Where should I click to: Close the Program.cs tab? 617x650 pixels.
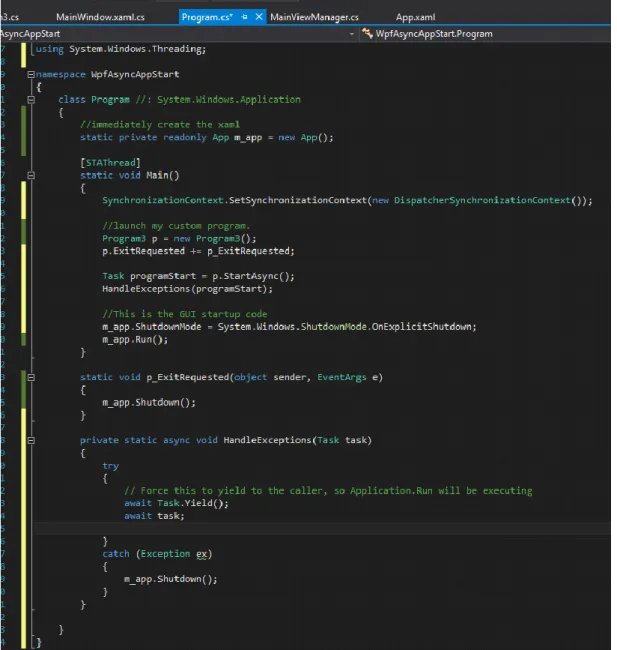coord(259,17)
